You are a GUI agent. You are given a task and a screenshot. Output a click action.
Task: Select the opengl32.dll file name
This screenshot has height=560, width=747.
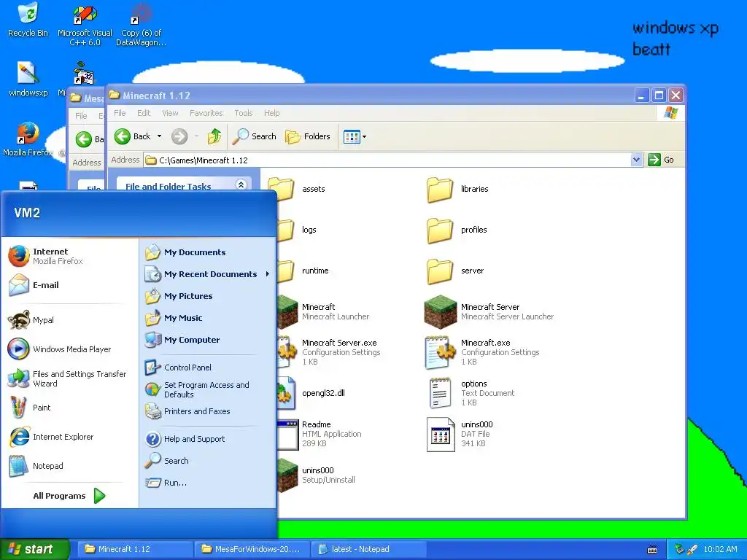coord(323,393)
